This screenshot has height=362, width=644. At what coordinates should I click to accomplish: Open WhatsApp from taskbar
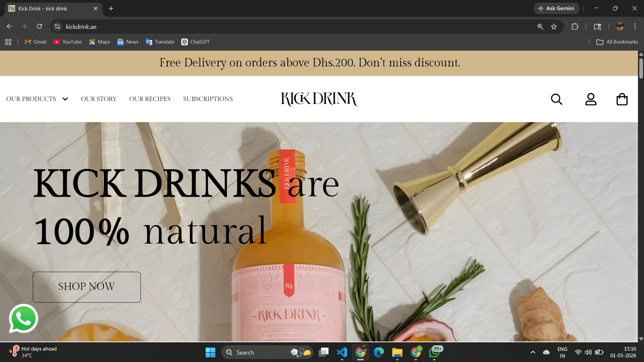435,352
